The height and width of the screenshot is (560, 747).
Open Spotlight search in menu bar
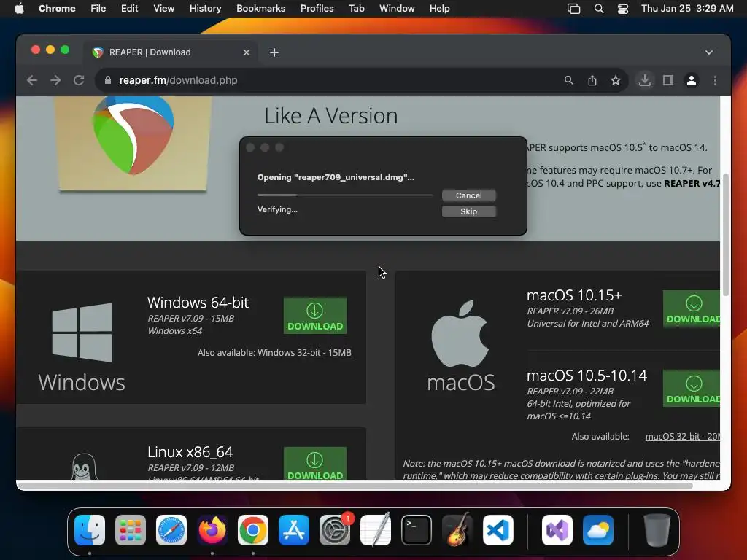pyautogui.click(x=599, y=9)
